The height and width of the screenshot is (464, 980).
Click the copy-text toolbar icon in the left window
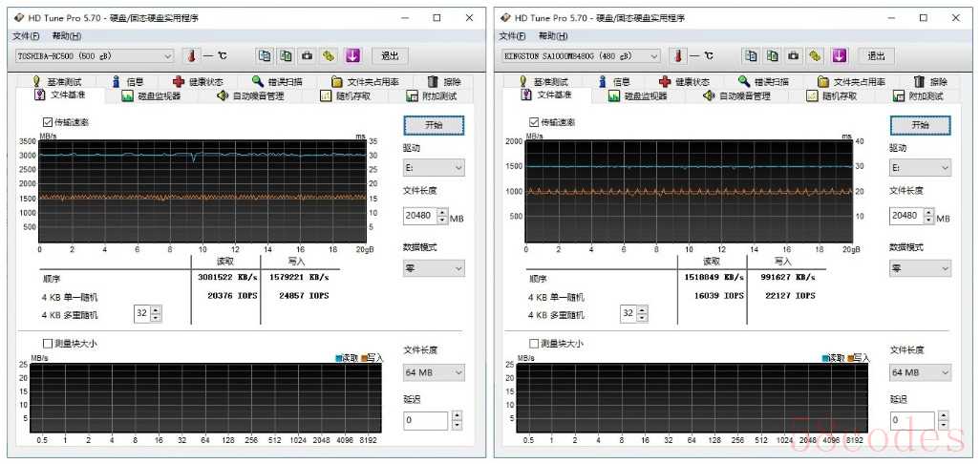pyautogui.click(x=264, y=56)
